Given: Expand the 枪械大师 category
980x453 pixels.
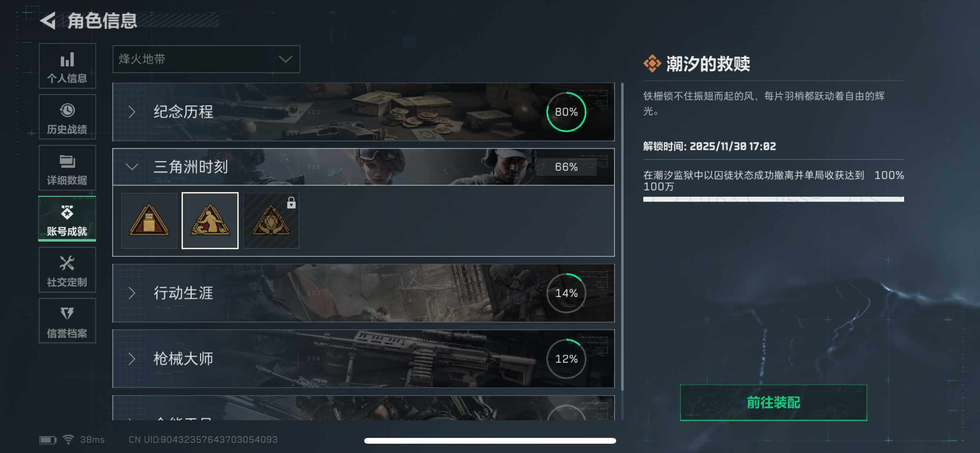Looking at the screenshot, I should pos(363,359).
